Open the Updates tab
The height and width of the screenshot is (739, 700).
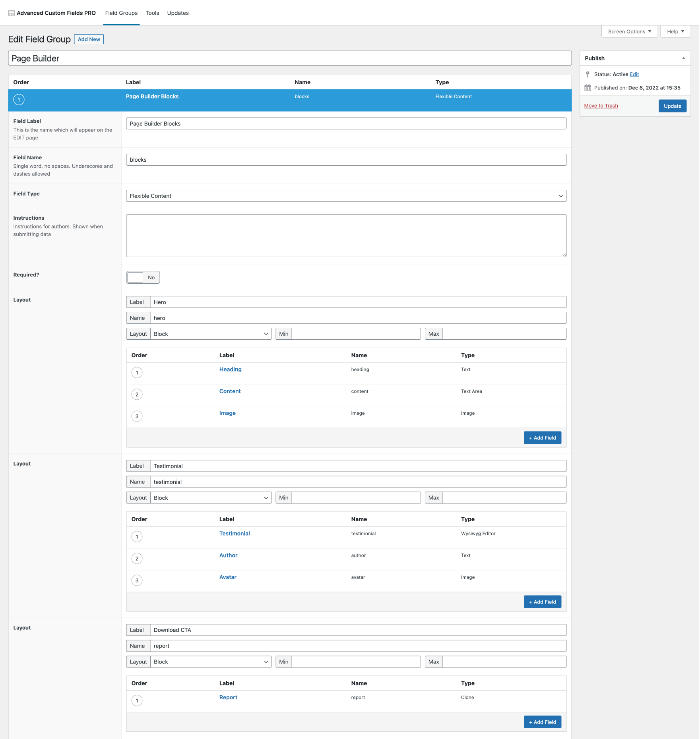coord(178,13)
